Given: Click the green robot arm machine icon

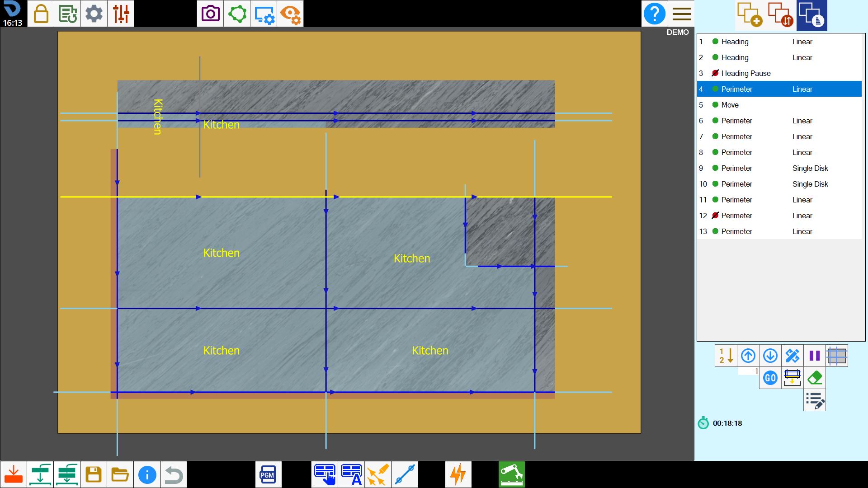Looking at the screenshot, I should (x=511, y=474).
